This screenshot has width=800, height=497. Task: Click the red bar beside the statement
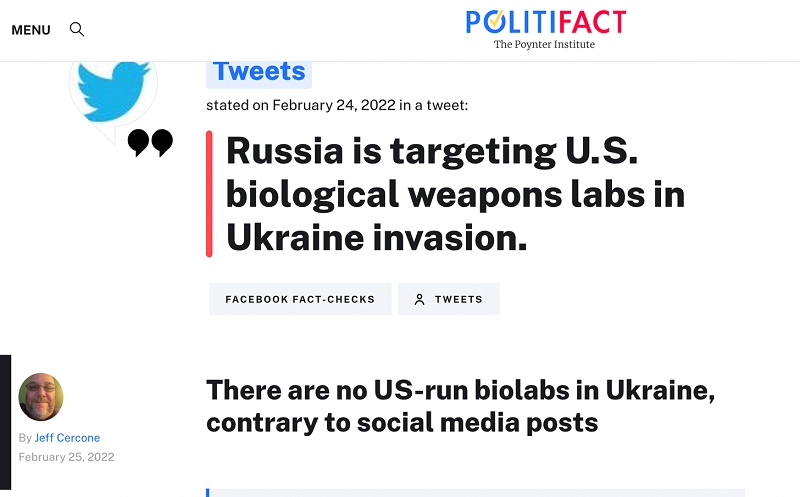pos(209,193)
